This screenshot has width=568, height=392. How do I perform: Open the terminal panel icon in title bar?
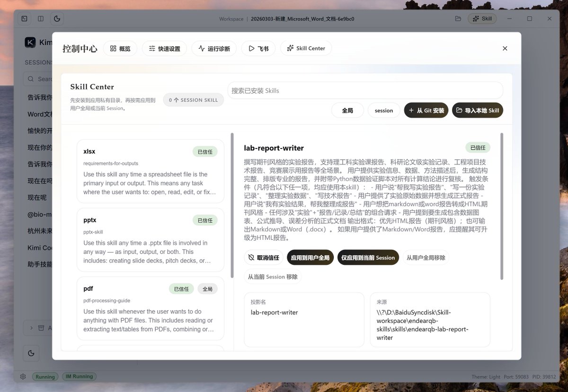click(24, 19)
